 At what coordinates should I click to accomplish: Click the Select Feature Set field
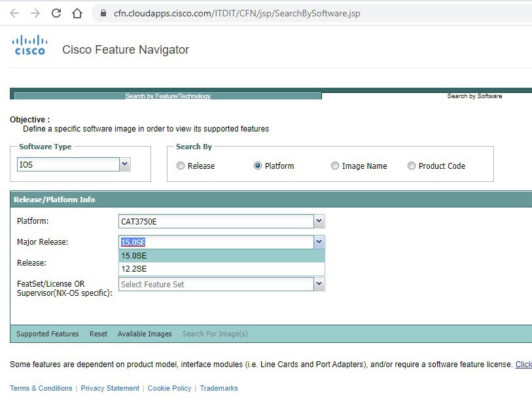tap(216, 284)
